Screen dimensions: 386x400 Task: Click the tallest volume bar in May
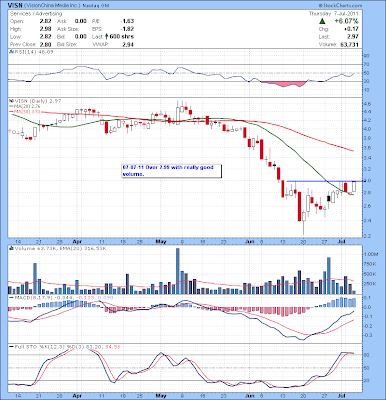tap(178, 271)
